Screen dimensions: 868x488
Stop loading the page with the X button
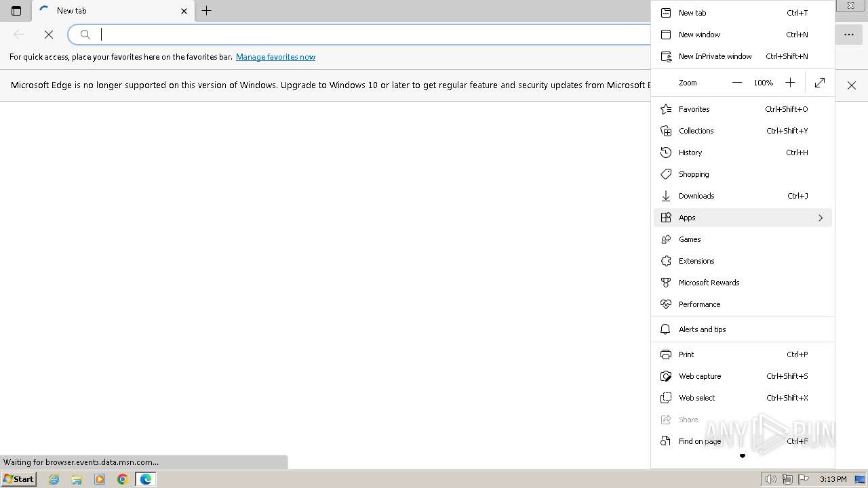tap(49, 35)
